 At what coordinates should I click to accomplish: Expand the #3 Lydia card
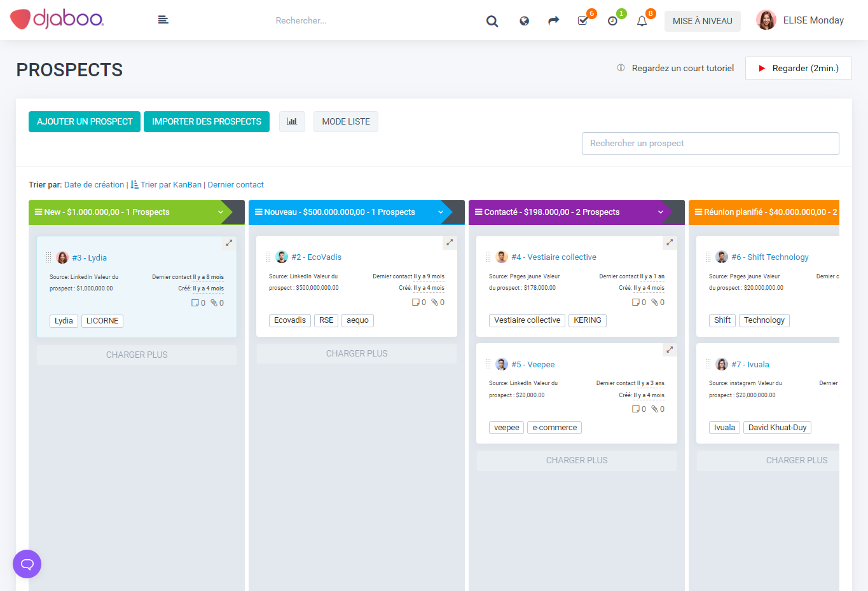point(229,243)
